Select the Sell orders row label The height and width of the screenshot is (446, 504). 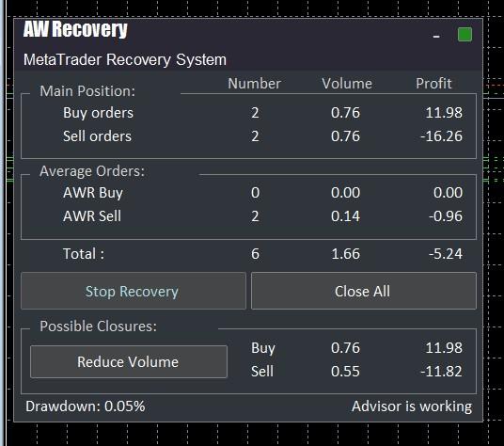(97, 136)
